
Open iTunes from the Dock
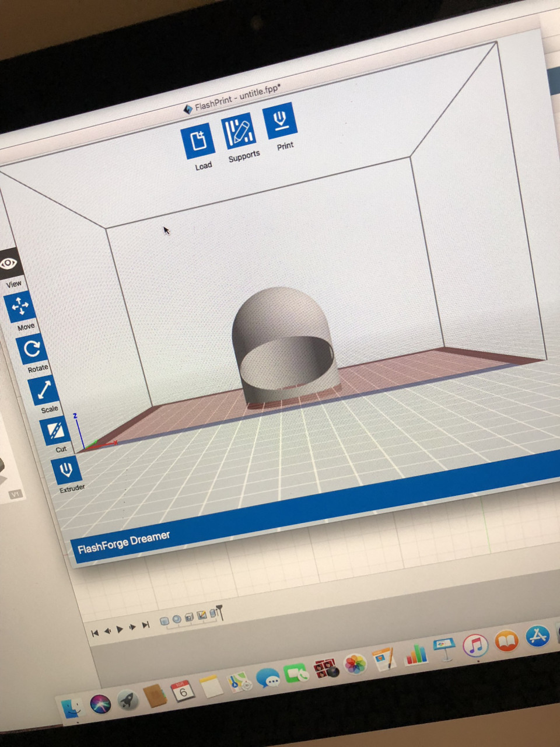pyautogui.click(x=475, y=645)
